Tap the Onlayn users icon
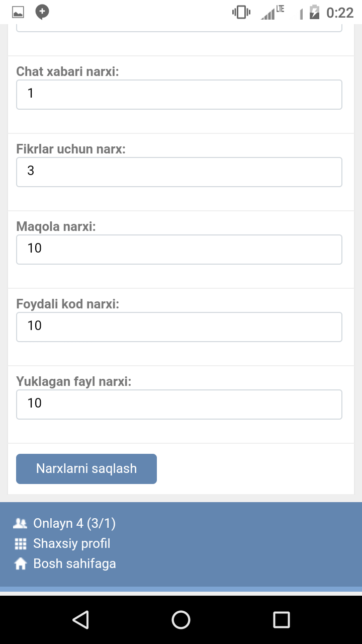362x644 pixels. click(x=20, y=524)
